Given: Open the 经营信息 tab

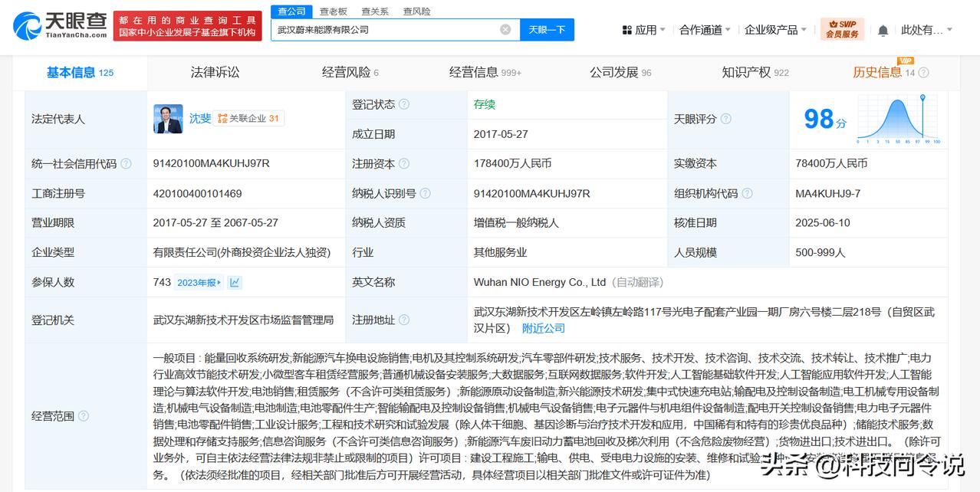Looking at the screenshot, I should (x=485, y=72).
